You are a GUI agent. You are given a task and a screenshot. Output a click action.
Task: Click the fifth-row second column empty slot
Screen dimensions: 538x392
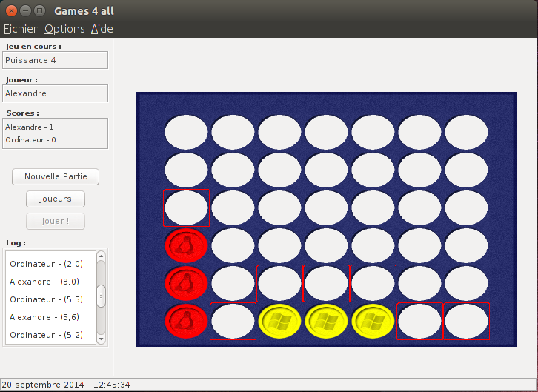(233, 283)
